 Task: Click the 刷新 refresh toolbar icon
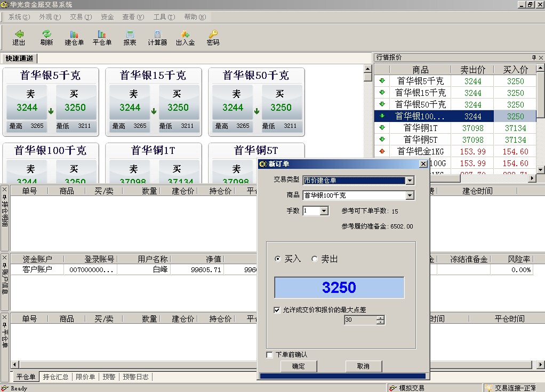pos(46,37)
